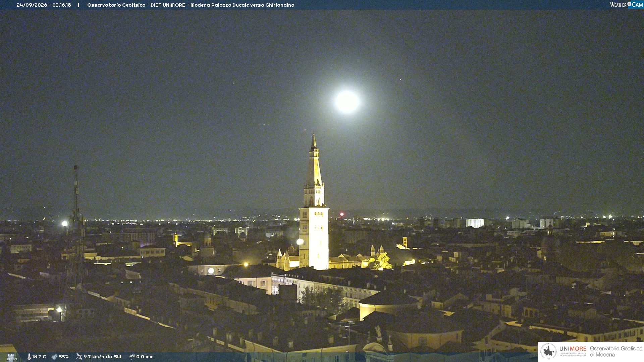Select the 55% humidity reading
Image resolution: width=644 pixels, height=362 pixels.
click(64, 357)
